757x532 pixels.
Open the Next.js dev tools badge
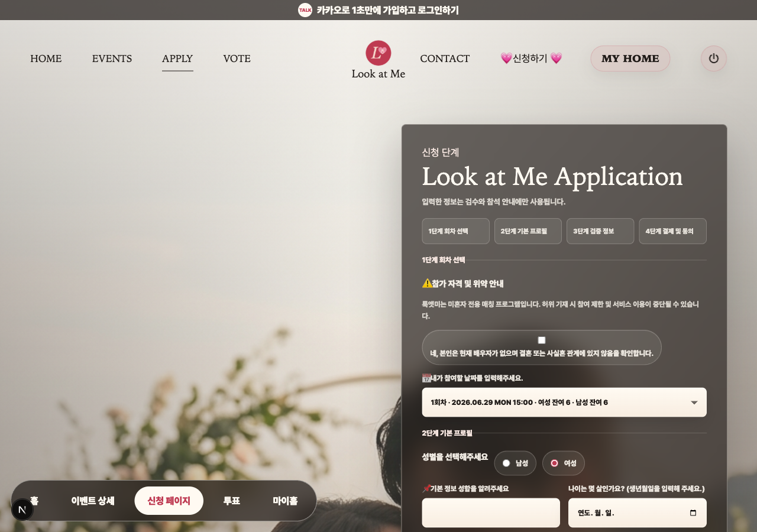pos(22,510)
